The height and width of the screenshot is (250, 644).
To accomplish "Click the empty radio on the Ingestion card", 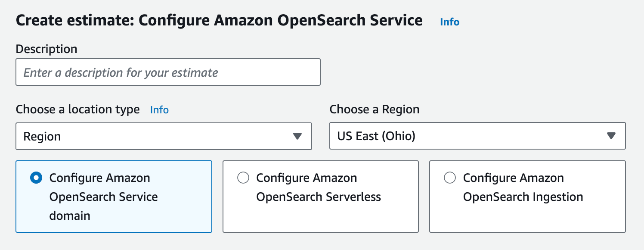I will 450,177.
